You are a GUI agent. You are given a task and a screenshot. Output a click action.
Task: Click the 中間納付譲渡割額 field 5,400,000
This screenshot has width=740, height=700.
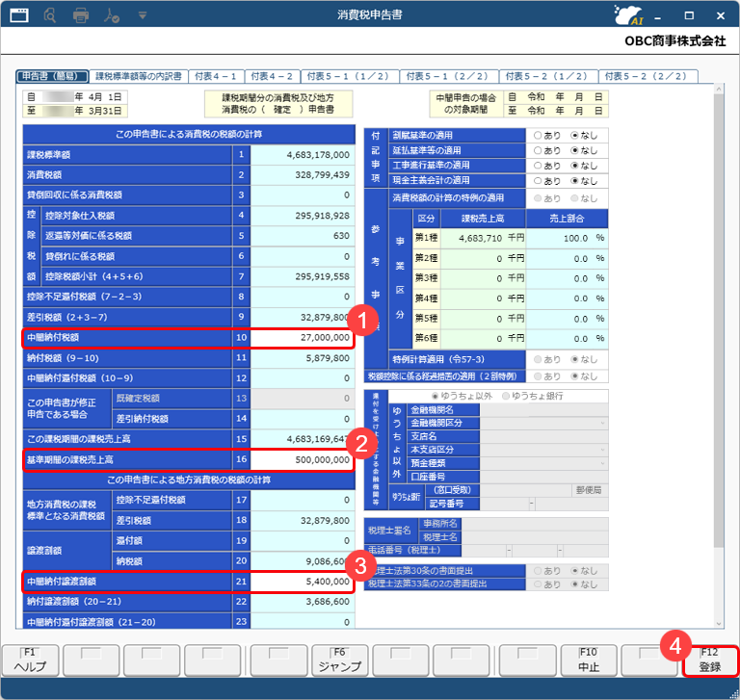coord(302,582)
